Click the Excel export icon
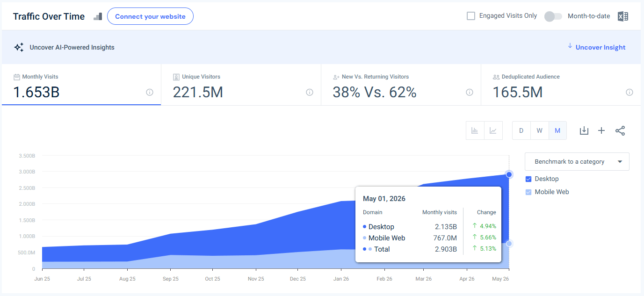644x296 pixels. click(x=622, y=16)
